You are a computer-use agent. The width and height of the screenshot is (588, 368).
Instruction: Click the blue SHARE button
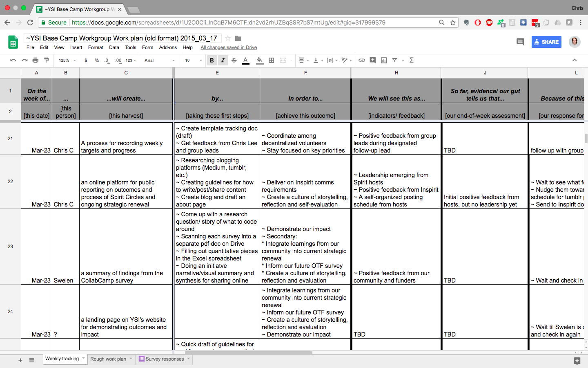pyautogui.click(x=546, y=42)
